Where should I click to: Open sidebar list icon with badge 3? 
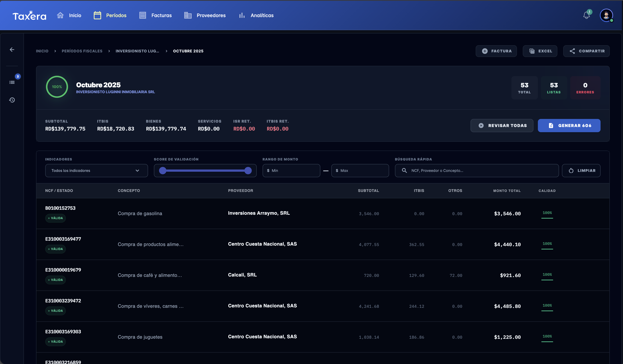pyautogui.click(x=12, y=82)
